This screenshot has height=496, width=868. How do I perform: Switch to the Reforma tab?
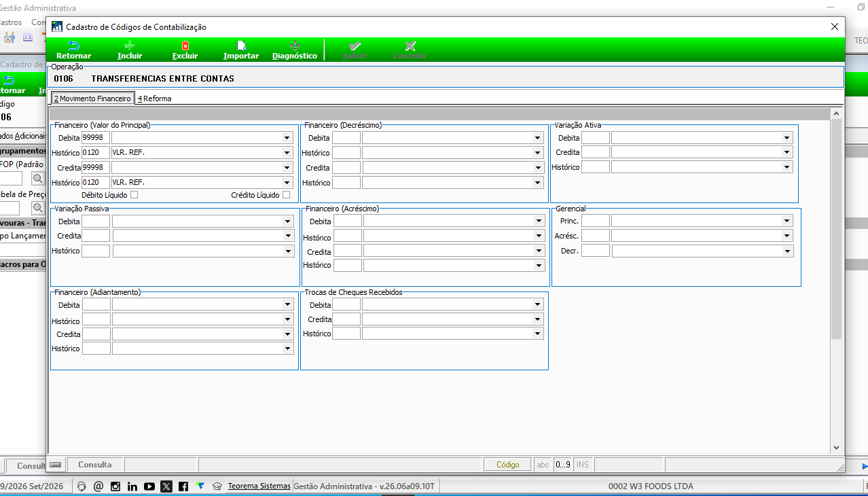154,99
